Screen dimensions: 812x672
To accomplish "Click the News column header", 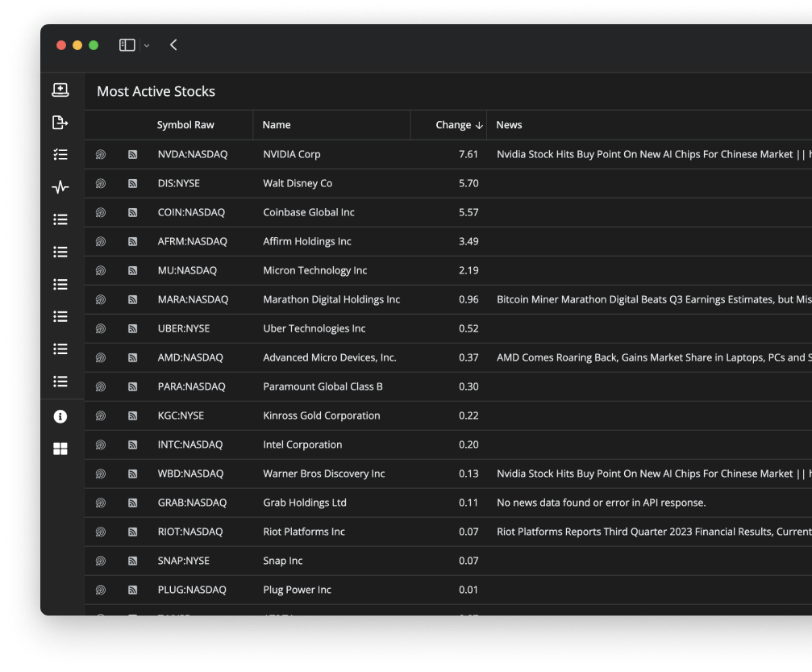I will point(509,125).
